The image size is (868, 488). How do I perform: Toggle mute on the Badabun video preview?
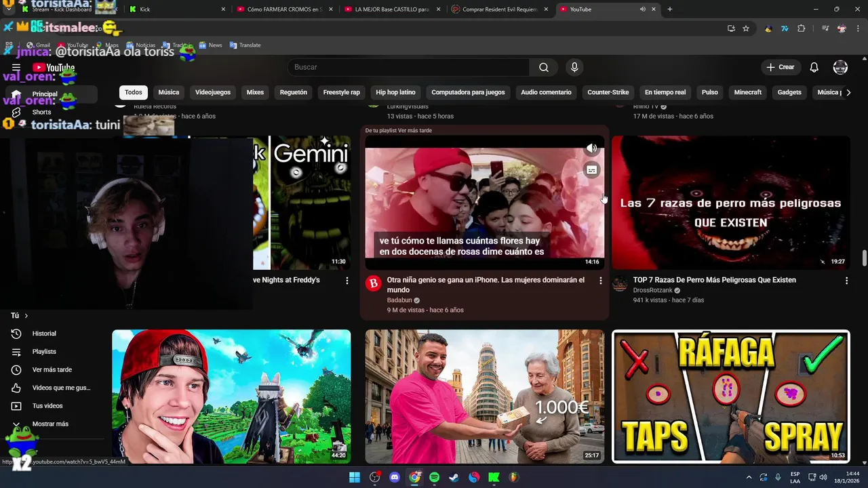coord(592,148)
